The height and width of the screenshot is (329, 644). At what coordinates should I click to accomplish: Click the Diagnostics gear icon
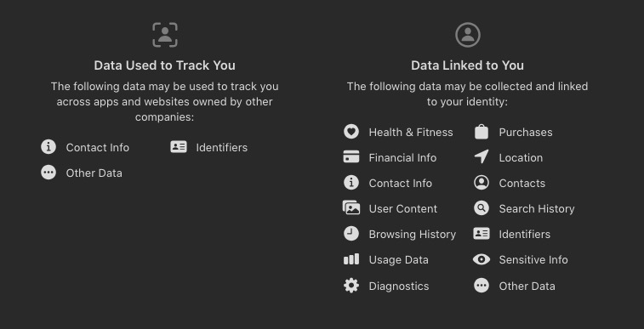click(351, 286)
